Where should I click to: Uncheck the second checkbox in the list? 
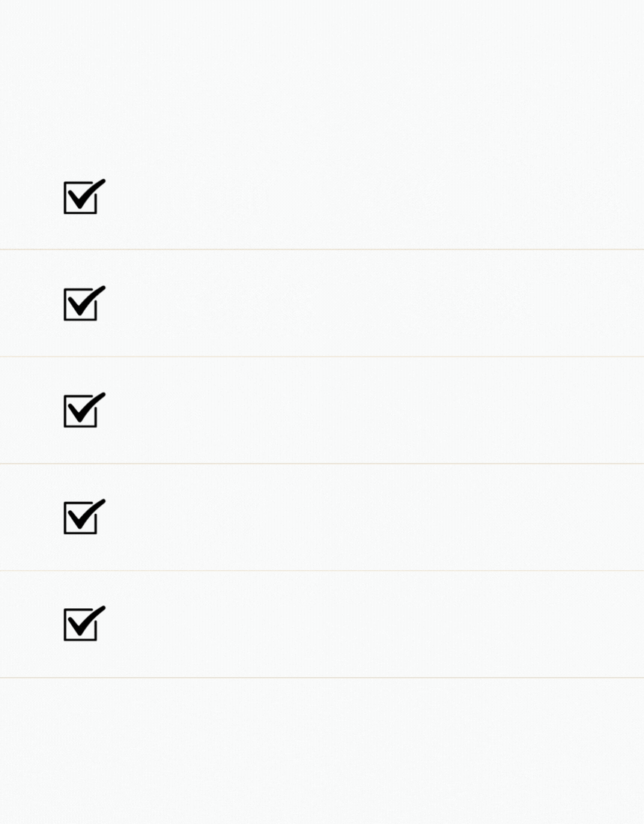point(81,306)
